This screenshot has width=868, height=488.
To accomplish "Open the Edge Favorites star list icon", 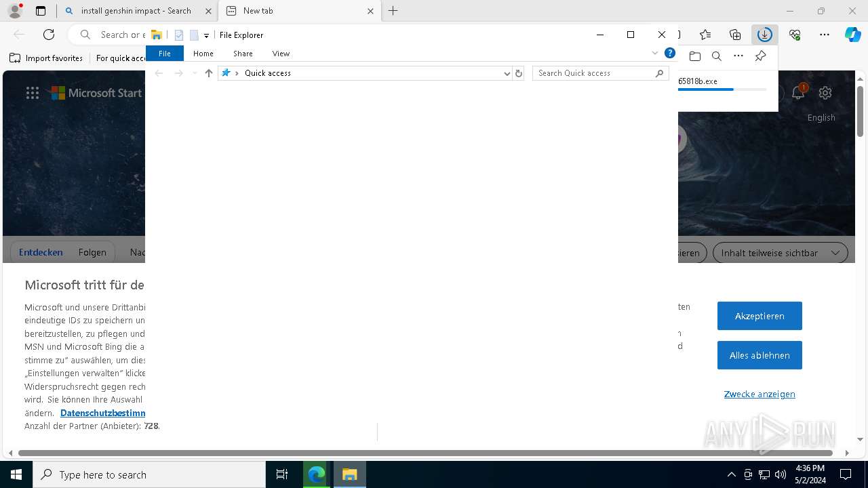I will pyautogui.click(x=705, y=35).
